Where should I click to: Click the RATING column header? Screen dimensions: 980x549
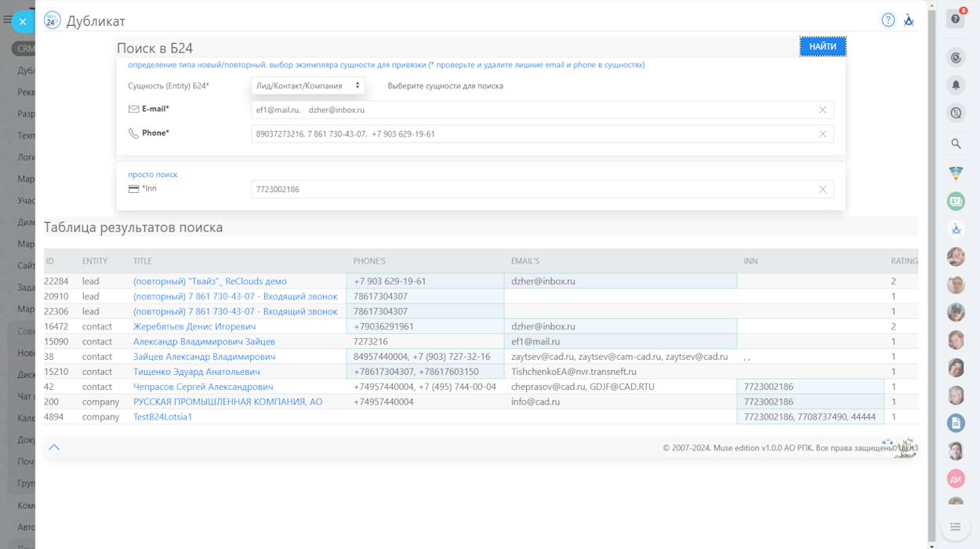(x=903, y=261)
